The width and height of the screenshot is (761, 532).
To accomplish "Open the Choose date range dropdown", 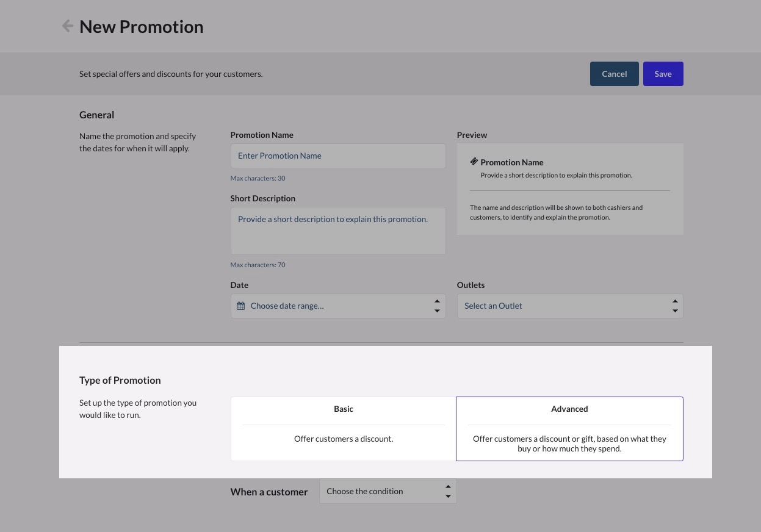I will (x=338, y=306).
